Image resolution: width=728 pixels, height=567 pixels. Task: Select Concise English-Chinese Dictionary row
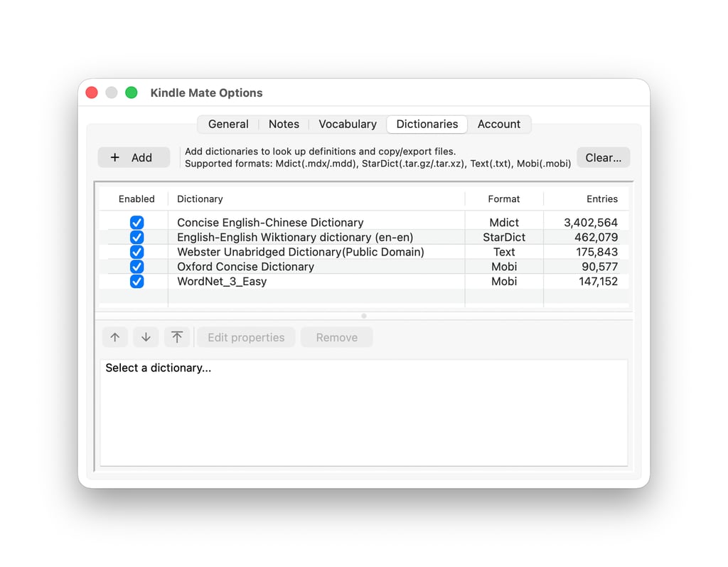point(364,222)
